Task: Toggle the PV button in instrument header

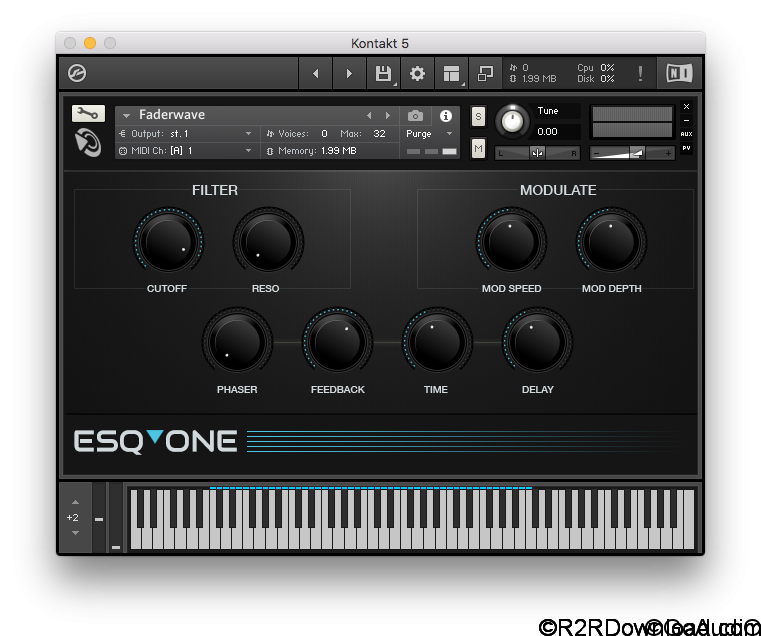Action: [686, 148]
